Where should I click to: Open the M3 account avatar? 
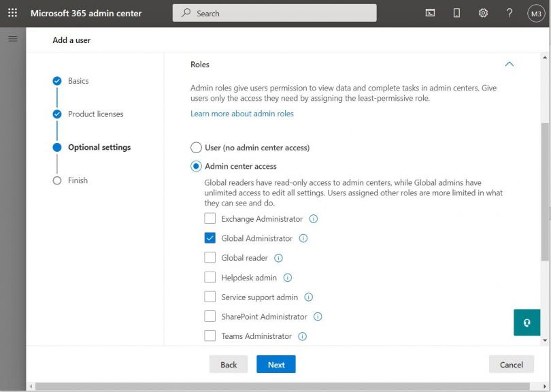[x=535, y=12]
